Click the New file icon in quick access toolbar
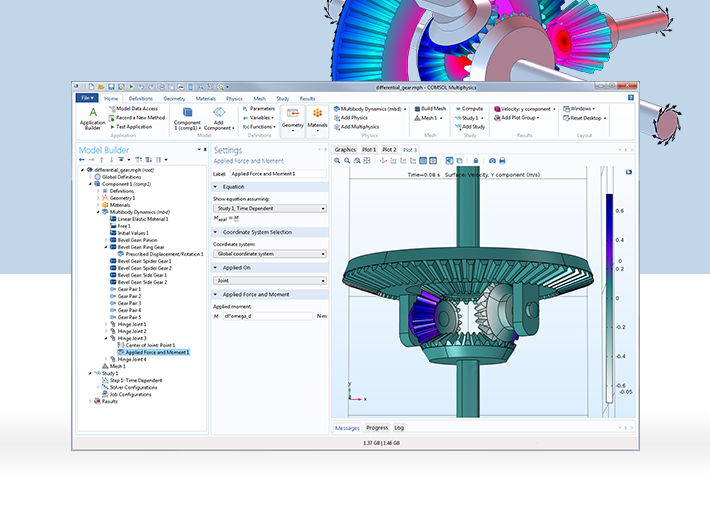Image resolution: width=710 pixels, height=523 pixels. [x=91, y=86]
